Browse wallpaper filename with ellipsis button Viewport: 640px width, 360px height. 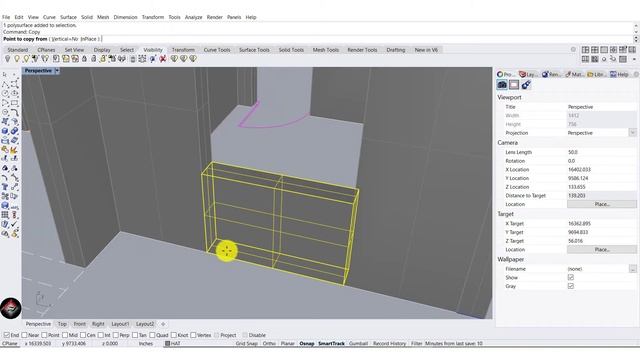tap(632, 269)
